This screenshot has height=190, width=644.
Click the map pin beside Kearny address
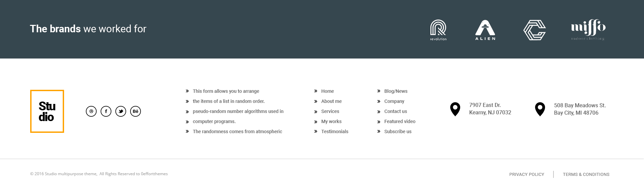click(455, 109)
